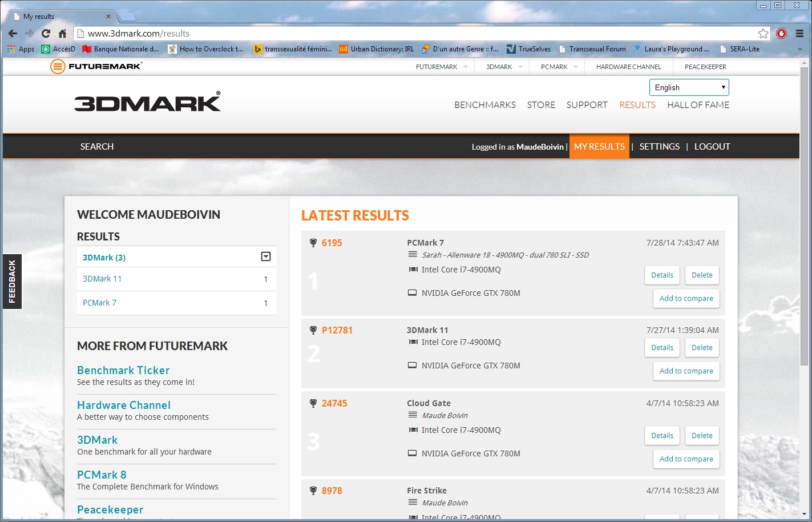Screen dimensions: 812x522
Task: Collapse the 3DMark (3) results group
Action: [x=266, y=256]
